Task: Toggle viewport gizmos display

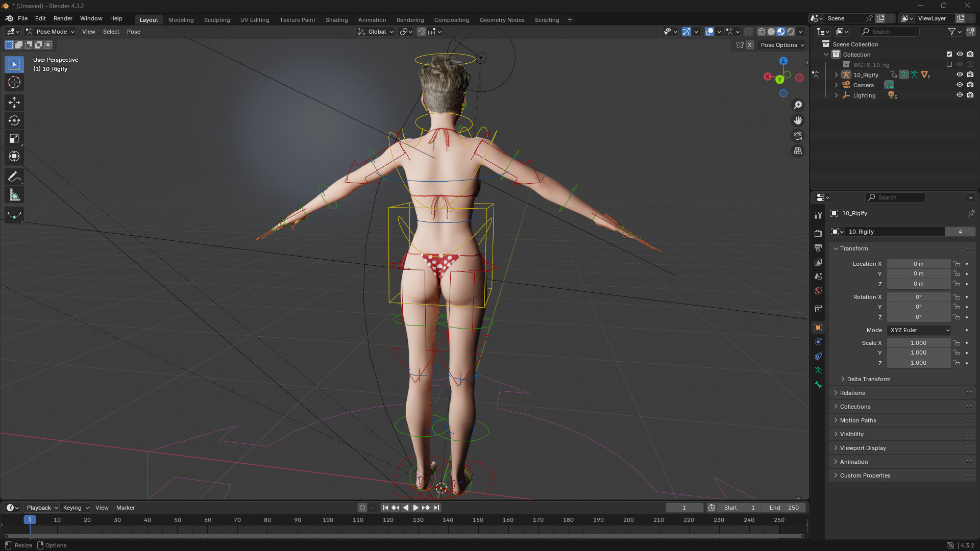Action: pos(687,32)
